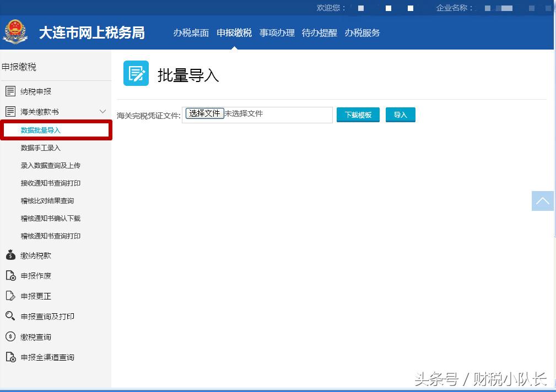Image resolution: width=556 pixels, height=392 pixels.
Task: Select the 缴纳税款 money-bag icon
Action: tap(10, 255)
